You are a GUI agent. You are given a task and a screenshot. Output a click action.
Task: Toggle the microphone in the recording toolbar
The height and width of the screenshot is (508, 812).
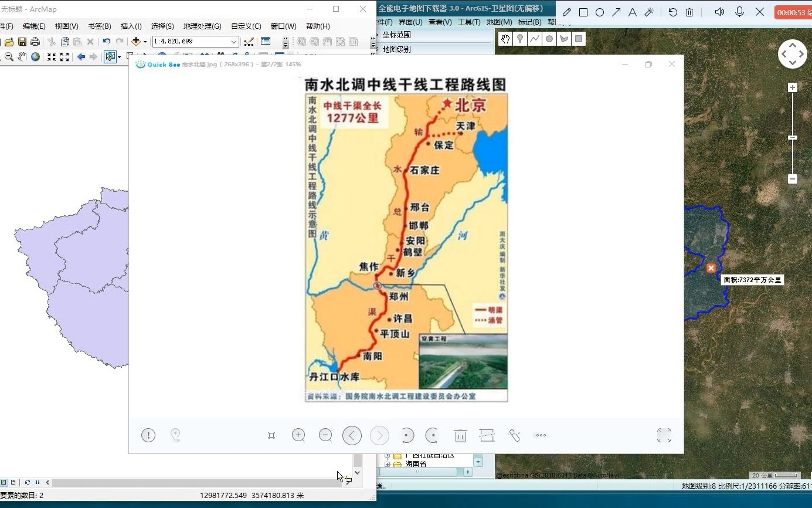(739, 11)
